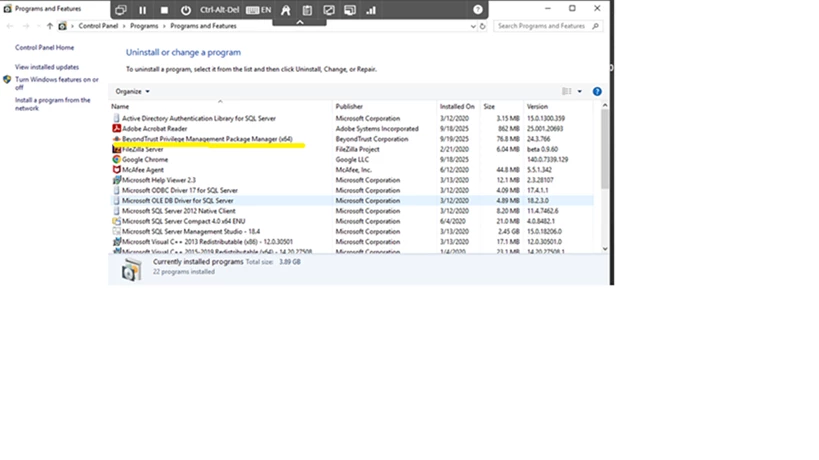Select Control Panel in breadcrumb
The height and width of the screenshot is (460, 819).
[x=98, y=26]
